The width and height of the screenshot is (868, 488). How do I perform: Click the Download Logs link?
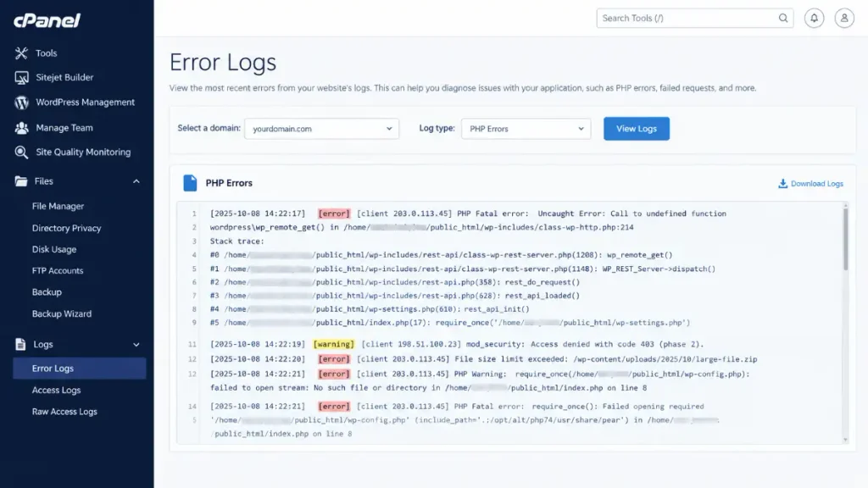coord(810,184)
